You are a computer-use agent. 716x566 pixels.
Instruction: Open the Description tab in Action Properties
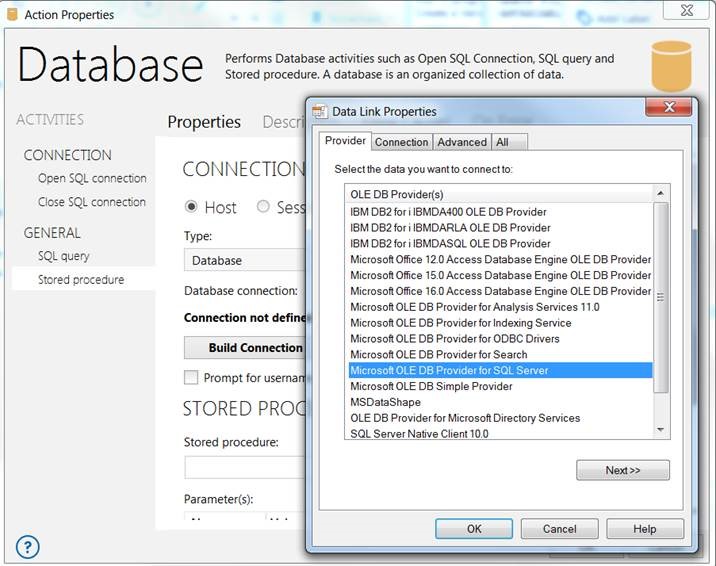tap(283, 122)
